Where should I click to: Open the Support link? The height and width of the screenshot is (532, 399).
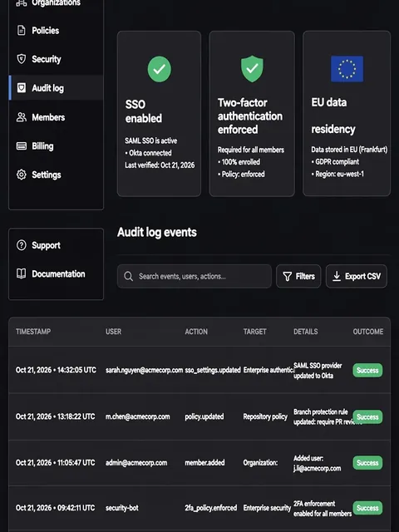click(x=56, y=245)
